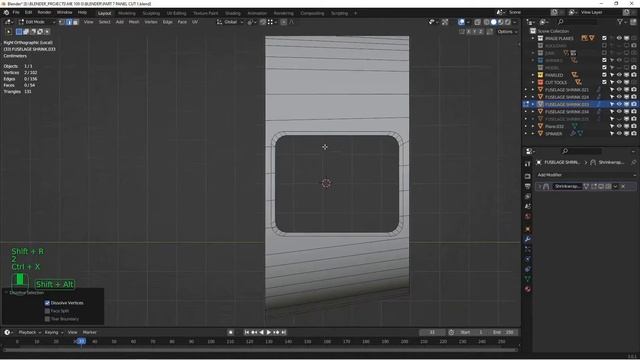The height and width of the screenshot is (360, 640).
Task: Expand Shrinkwrap modifier panel
Action: pyautogui.click(x=540, y=187)
